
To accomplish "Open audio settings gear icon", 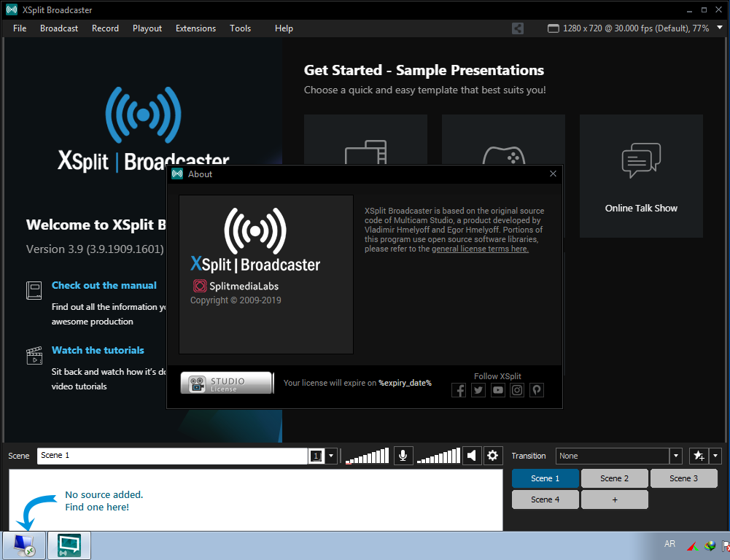I will [x=492, y=455].
